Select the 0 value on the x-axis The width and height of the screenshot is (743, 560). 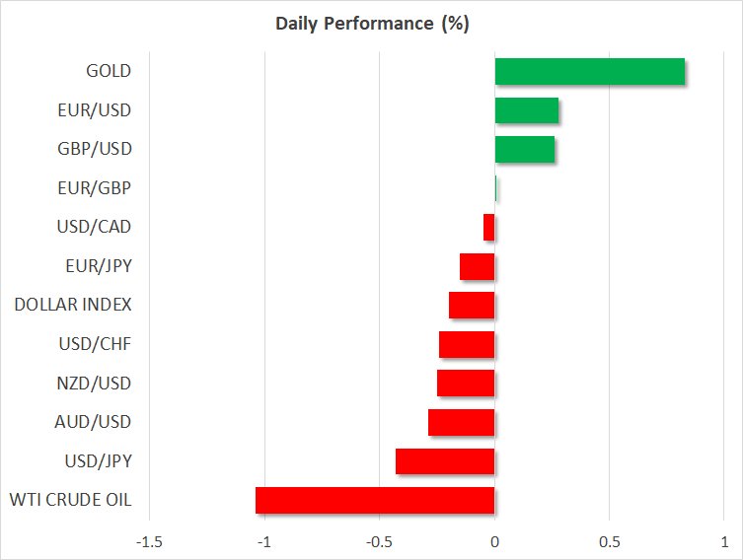tap(494, 542)
